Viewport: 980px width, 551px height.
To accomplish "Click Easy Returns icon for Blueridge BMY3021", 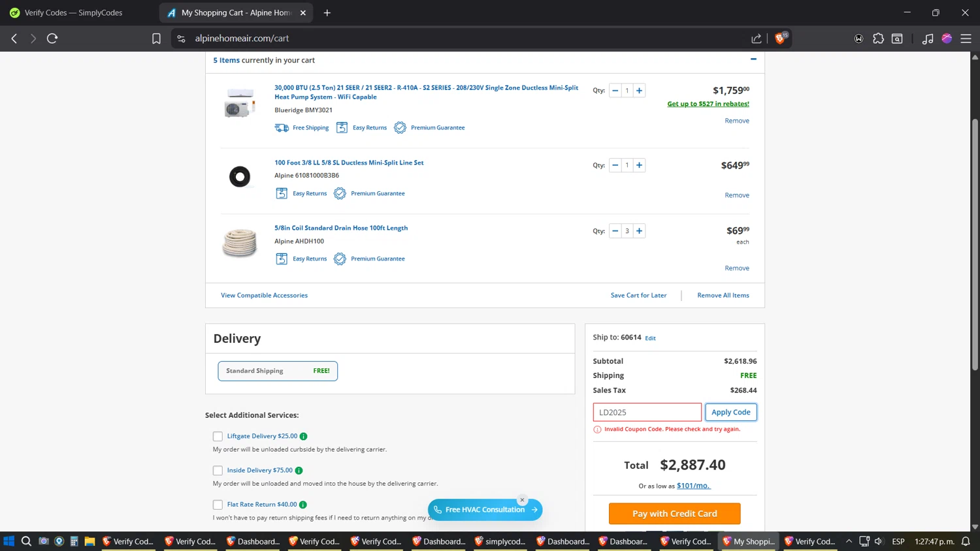I will click(x=342, y=127).
